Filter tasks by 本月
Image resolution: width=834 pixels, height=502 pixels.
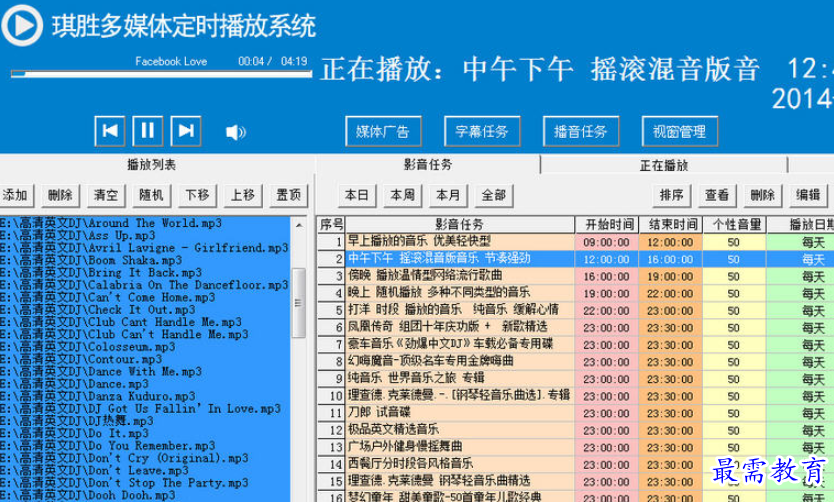click(448, 195)
